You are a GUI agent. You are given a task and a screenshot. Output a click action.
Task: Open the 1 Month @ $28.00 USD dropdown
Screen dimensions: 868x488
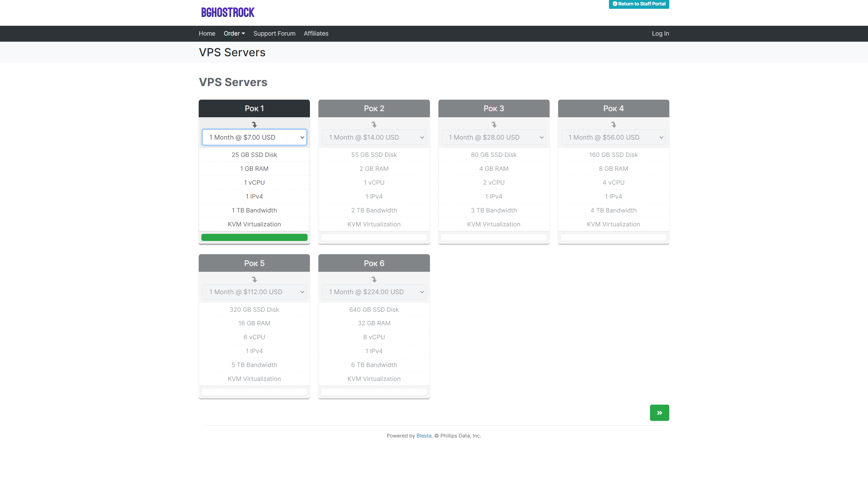494,137
